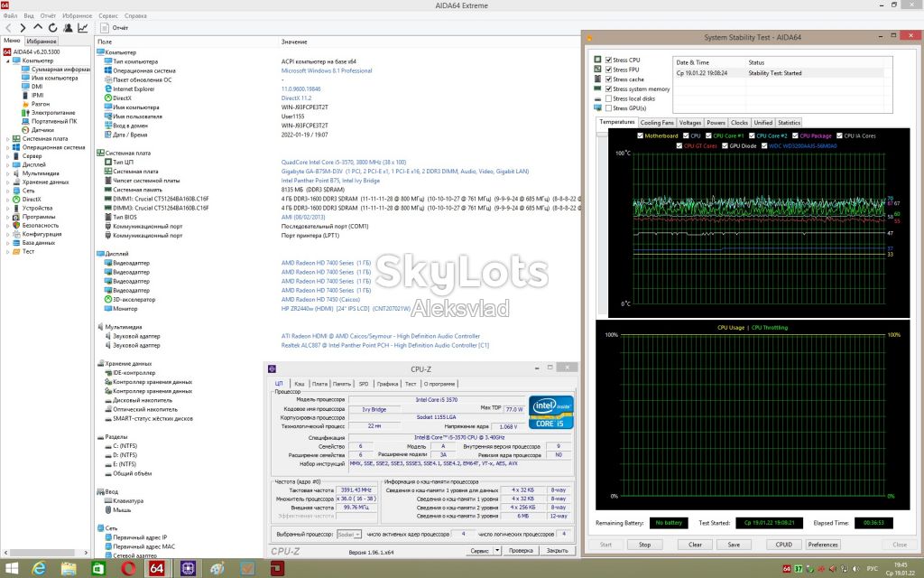Expand Дисплей tree node
924x578 pixels.
7,164
